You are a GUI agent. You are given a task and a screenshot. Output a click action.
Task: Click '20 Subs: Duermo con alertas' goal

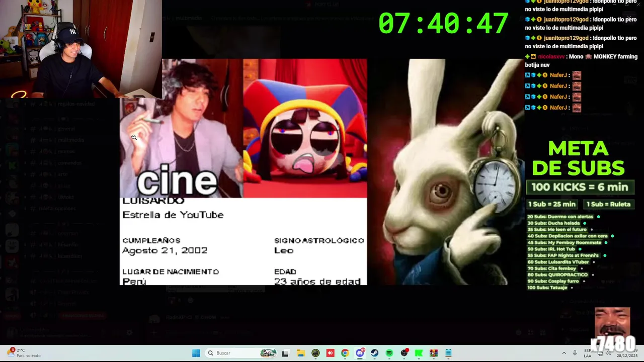[560, 217]
